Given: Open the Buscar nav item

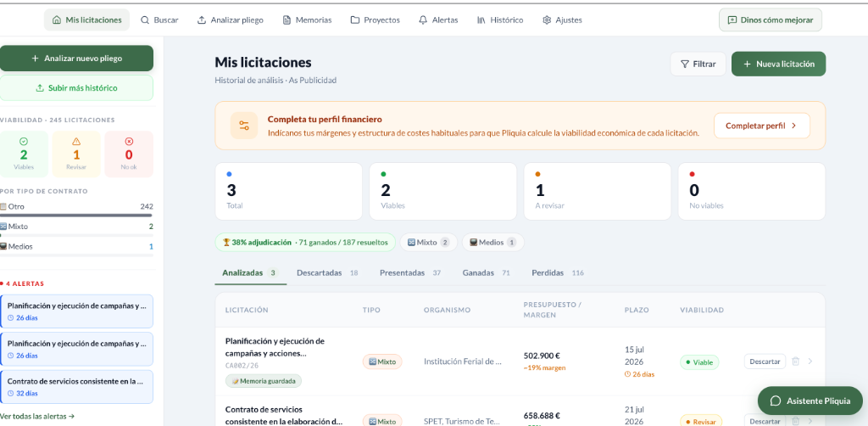Looking at the screenshot, I should (159, 20).
